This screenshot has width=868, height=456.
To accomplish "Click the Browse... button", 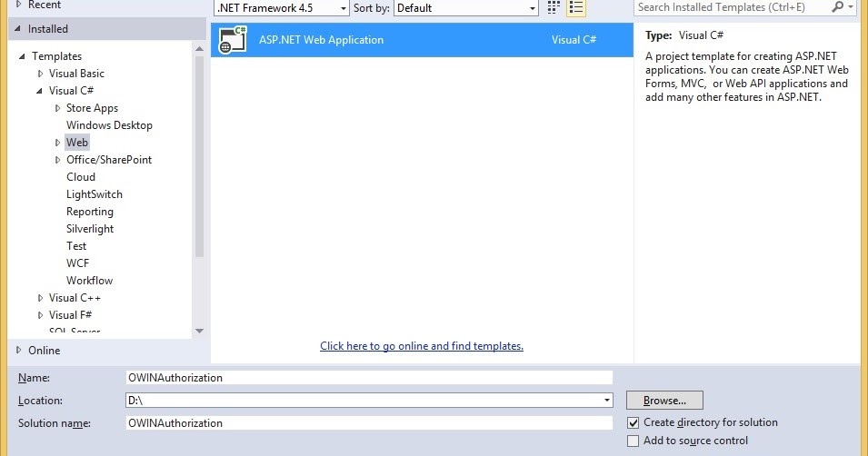I will (x=664, y=400).
